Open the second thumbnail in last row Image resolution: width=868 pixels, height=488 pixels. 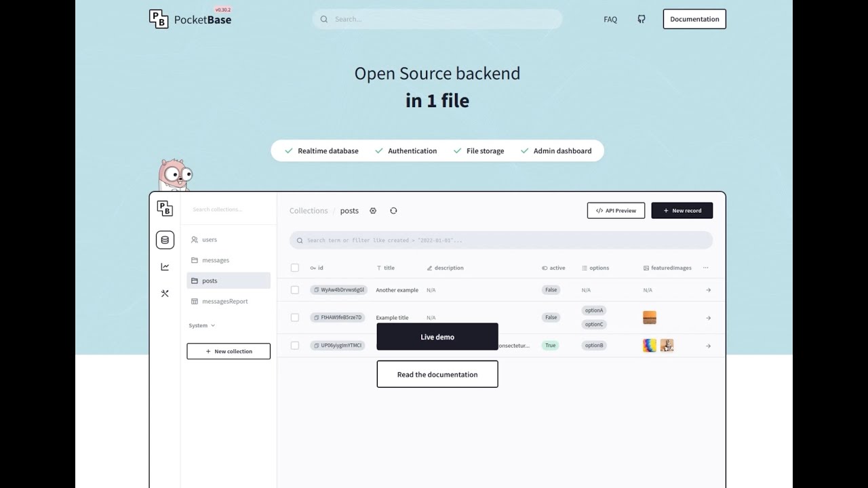[x=667, y=346]
